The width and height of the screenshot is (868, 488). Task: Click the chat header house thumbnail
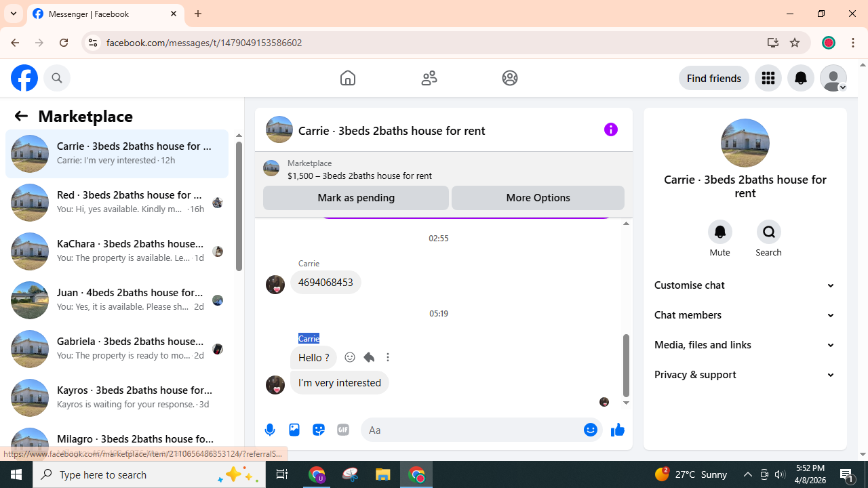pos(279,129)
